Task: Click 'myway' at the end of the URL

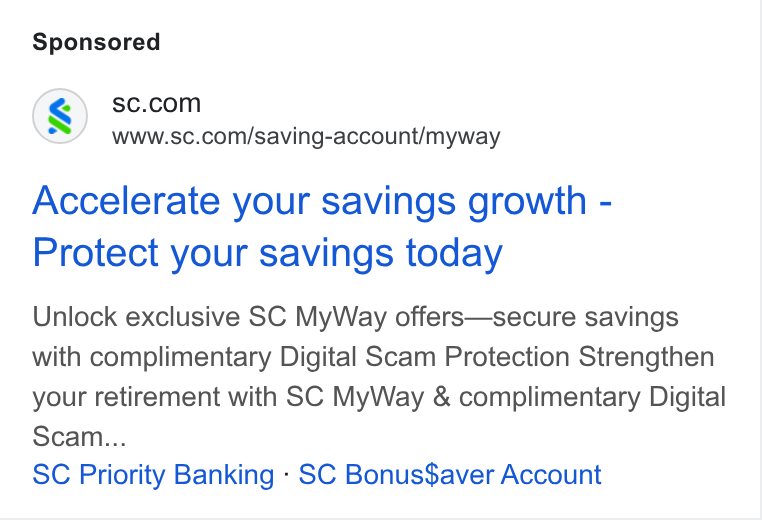Action: pyautogui.click(x=463, y=138)
